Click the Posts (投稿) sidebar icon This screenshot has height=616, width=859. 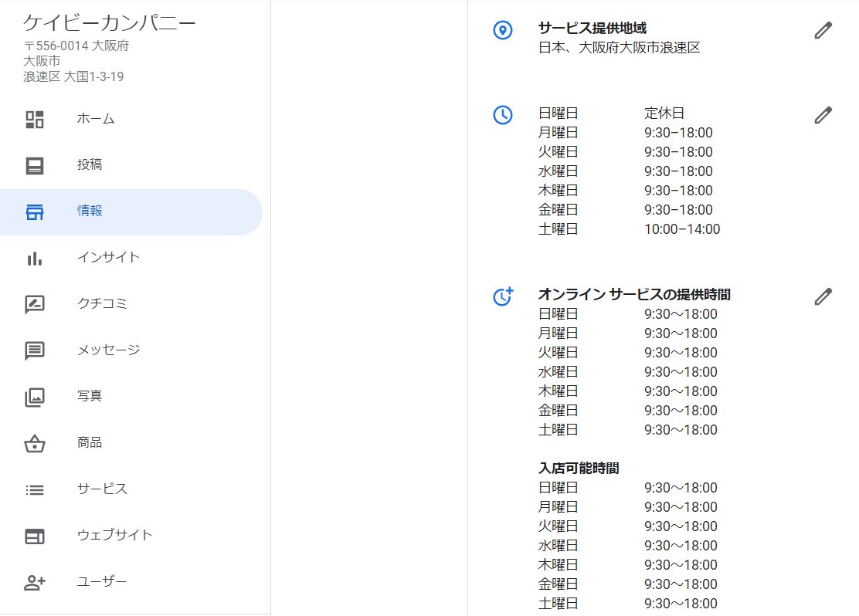[35, 165]
